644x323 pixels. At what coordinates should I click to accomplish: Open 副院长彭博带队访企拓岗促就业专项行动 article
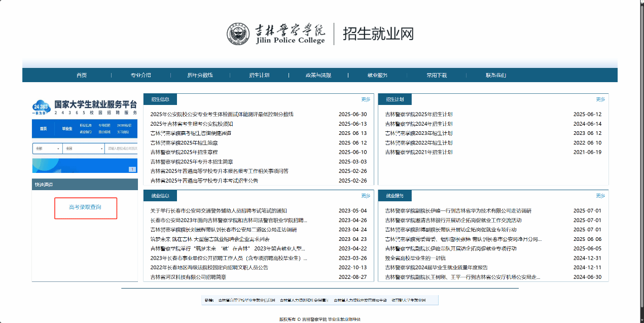click(x=451, y=230)
